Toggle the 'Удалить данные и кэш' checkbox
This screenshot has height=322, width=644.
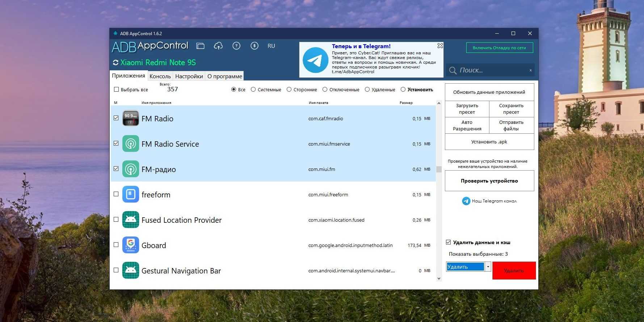tap(449, 242)
